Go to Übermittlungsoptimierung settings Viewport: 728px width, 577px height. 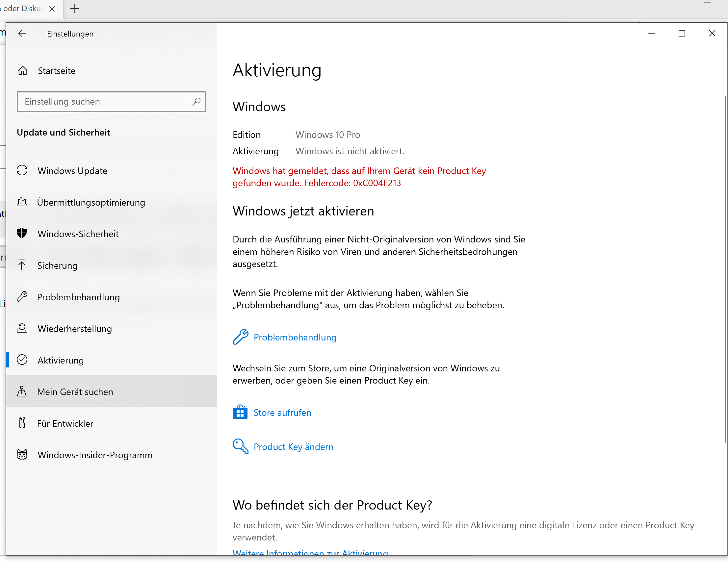pos(112,202)
